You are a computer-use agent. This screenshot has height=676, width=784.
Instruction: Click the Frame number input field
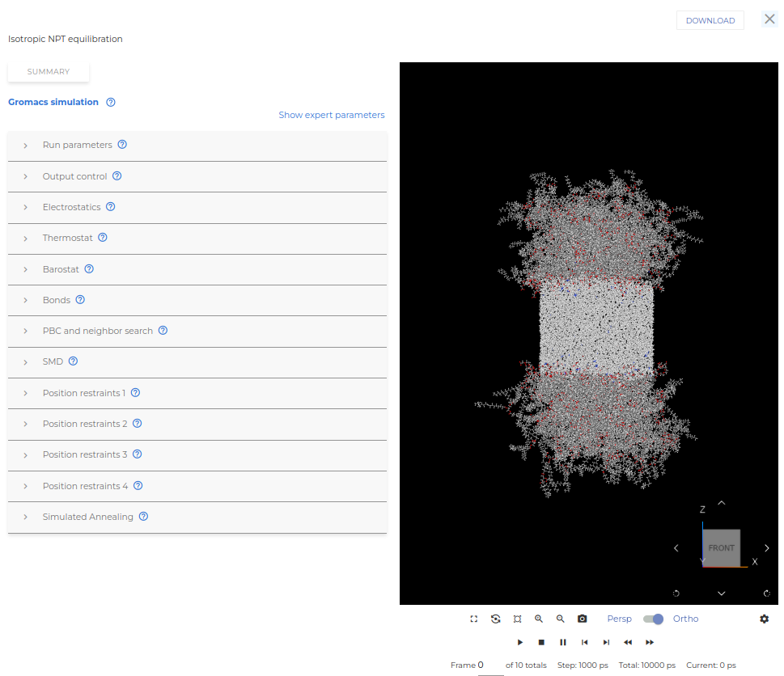pyautogui.click(x=489, y=665)
